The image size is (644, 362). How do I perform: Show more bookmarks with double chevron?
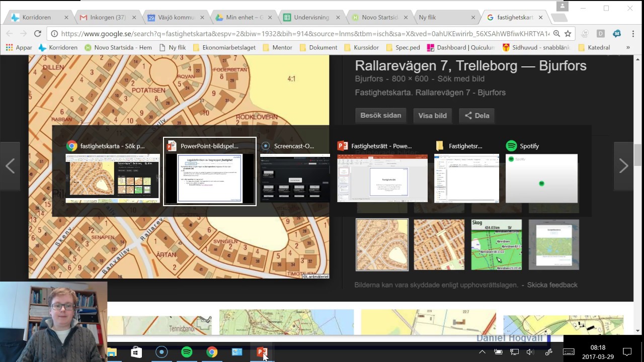tap(628, 48)
